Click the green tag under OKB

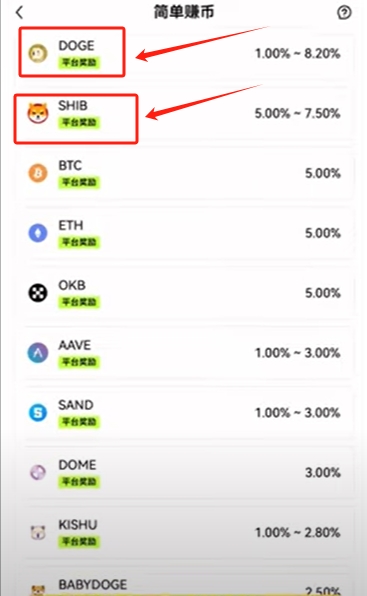pyautogui.click(x=79, y=302)
